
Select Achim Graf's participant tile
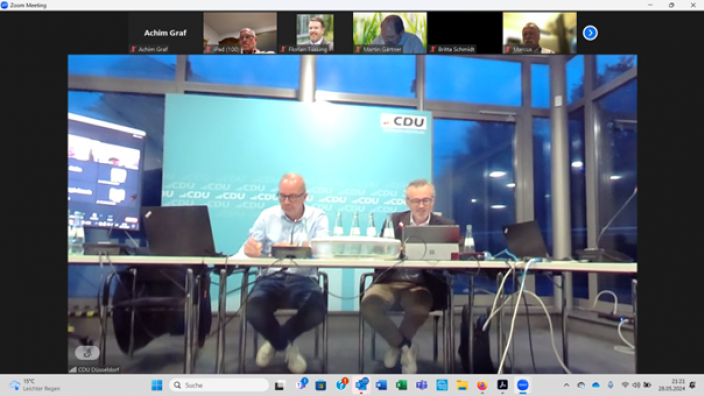pos(165,33)
